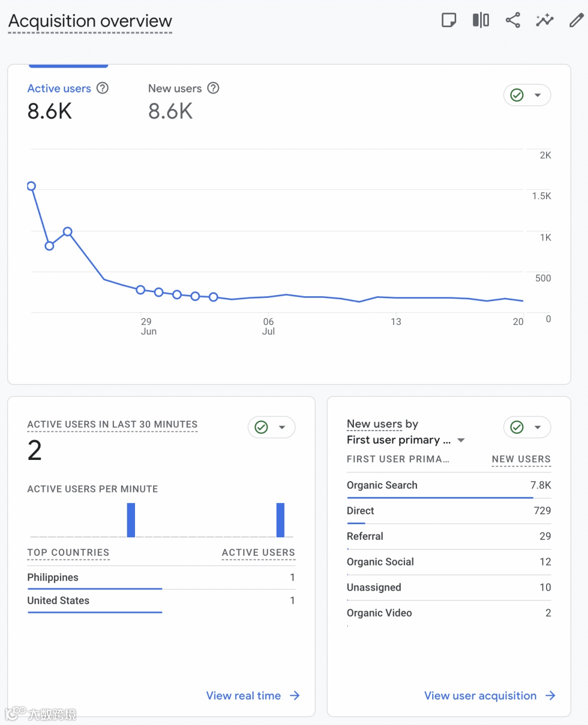Viewport: 588px width, 725px height.
Task: Switch to the New users metric tab
Action: (x=175, y=89)
